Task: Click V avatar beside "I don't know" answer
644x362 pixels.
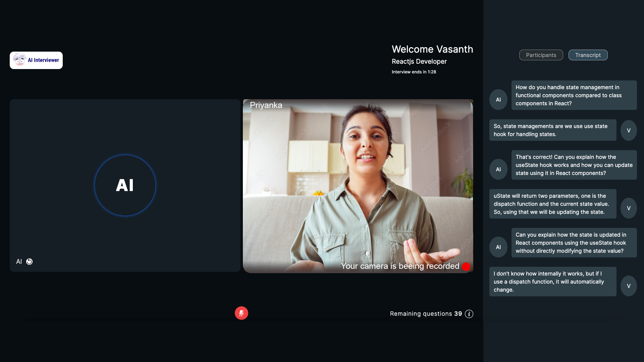Action: point(628,286)
